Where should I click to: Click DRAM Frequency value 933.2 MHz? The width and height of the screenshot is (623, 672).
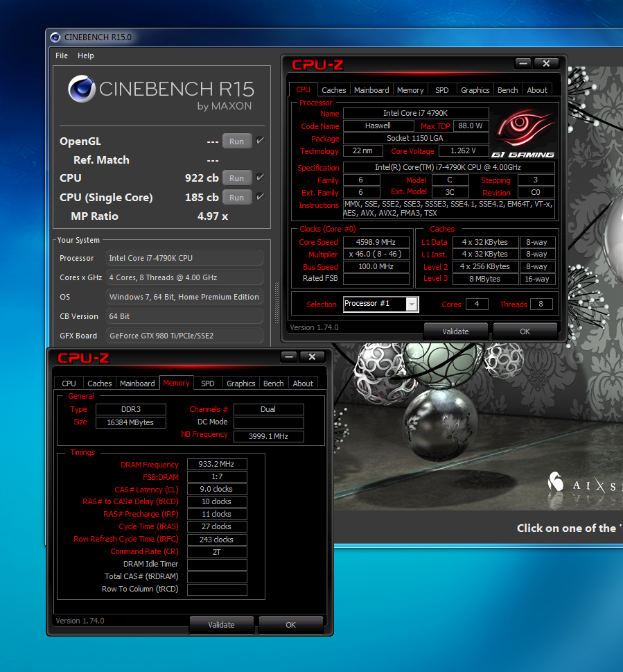[217, 464]
